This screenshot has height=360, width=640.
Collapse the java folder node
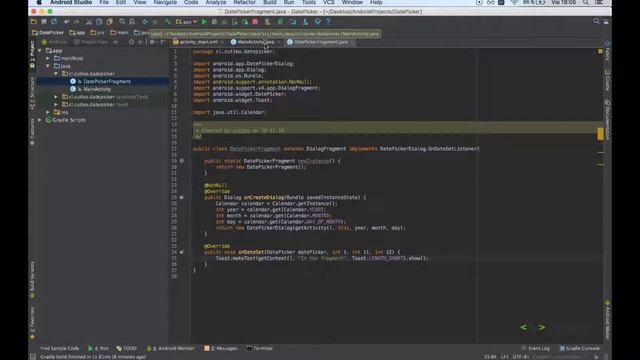coord(48,66)
